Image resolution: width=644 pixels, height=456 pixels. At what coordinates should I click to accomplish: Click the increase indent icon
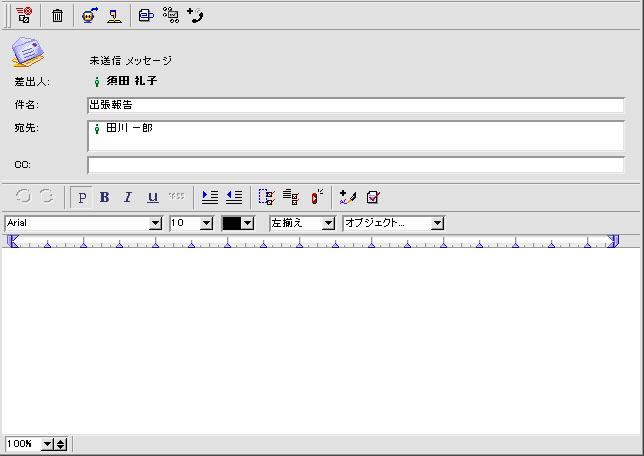click(x=210, y=197)
